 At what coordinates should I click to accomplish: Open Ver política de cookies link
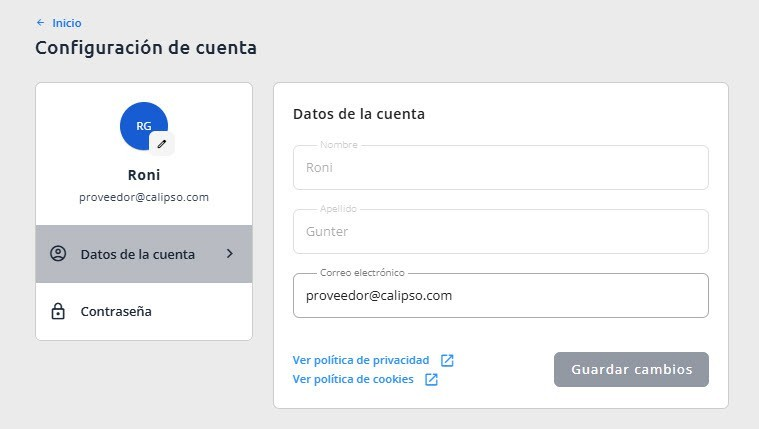point(353,379)
